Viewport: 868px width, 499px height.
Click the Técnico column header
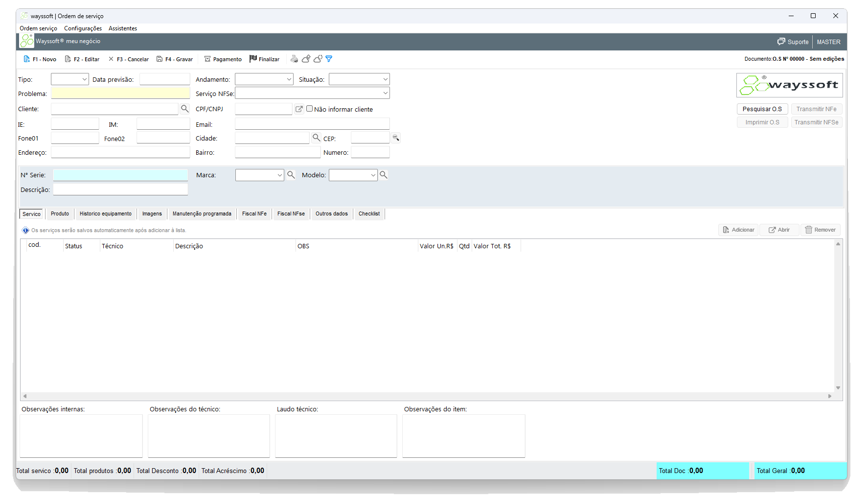(x=113, y=246)
